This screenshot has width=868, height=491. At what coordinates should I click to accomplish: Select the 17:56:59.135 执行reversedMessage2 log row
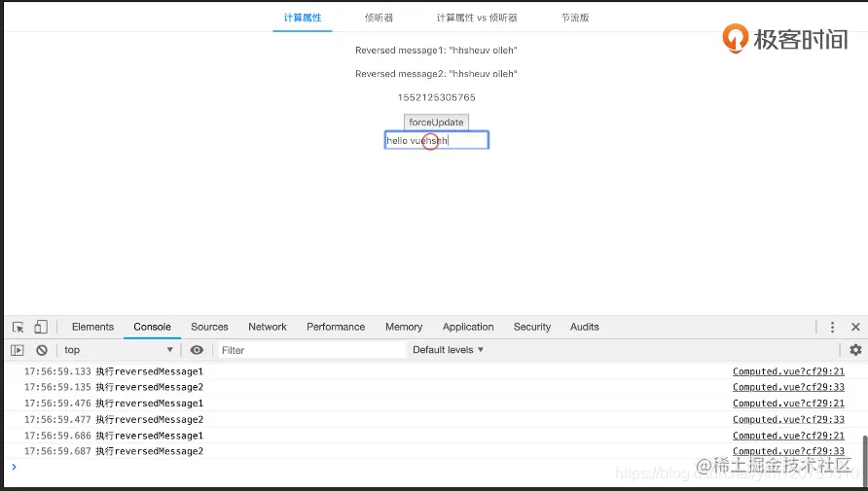point(433,387)
